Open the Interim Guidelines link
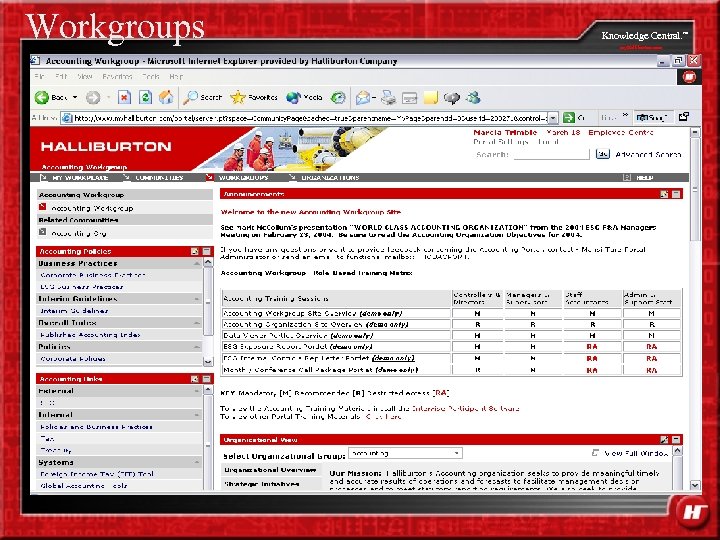 tap(74, 311)
